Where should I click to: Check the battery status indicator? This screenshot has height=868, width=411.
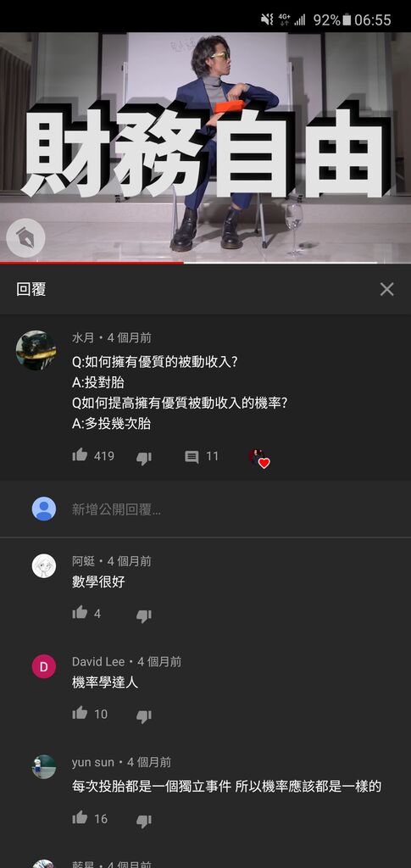click(x=347, y=20)
